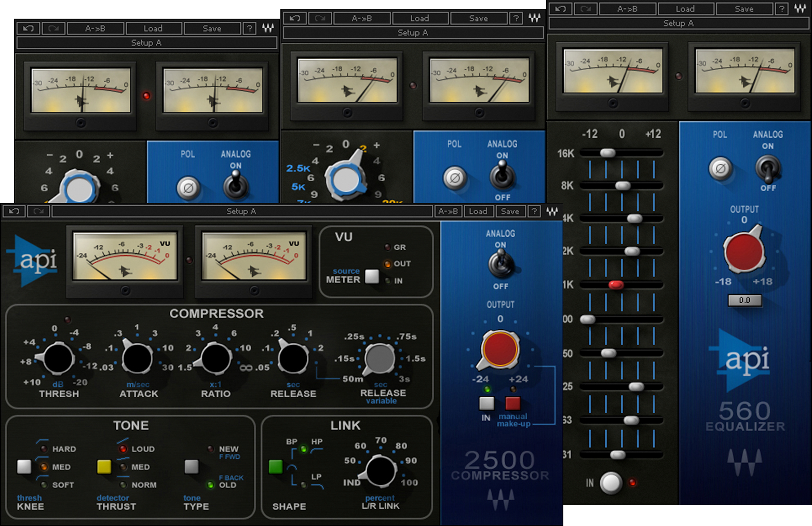Toggle the compressor IN bypass button
The height and width of the screenshot is (526, 812).
click(486, 403)
